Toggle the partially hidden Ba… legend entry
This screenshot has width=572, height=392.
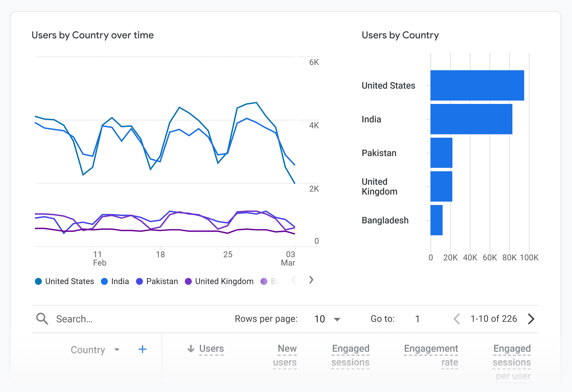click(x=270, y=281)
